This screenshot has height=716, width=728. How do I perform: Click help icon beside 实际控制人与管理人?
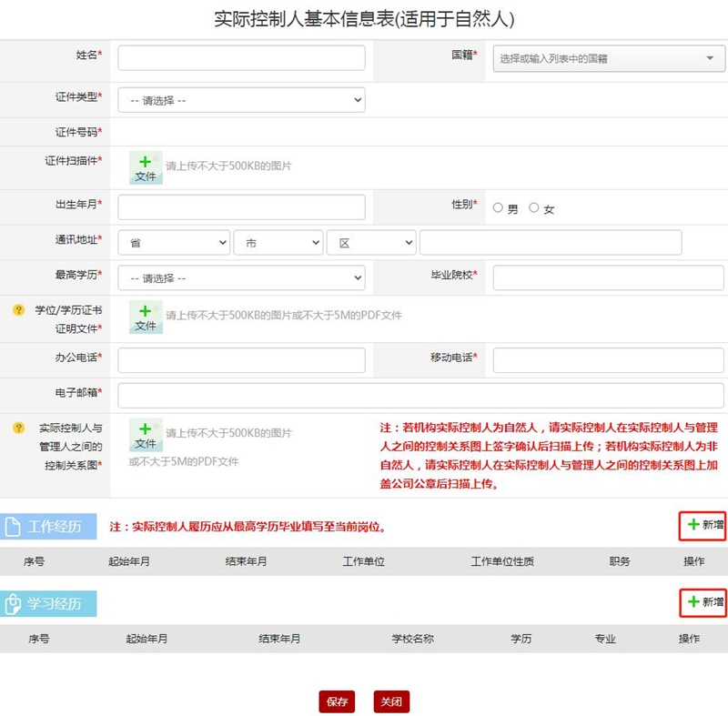pos(18,428)
